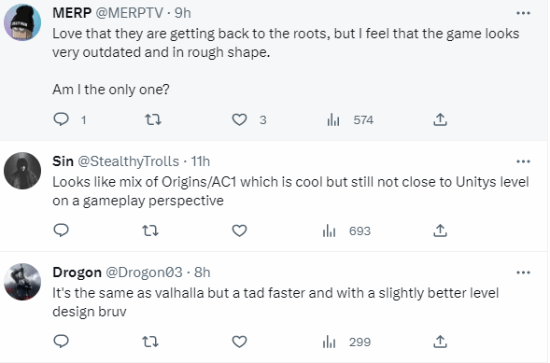This screenshot has height=363, width=550.
Task: Reply to Drogon's tweet
Action: (61, 341)
